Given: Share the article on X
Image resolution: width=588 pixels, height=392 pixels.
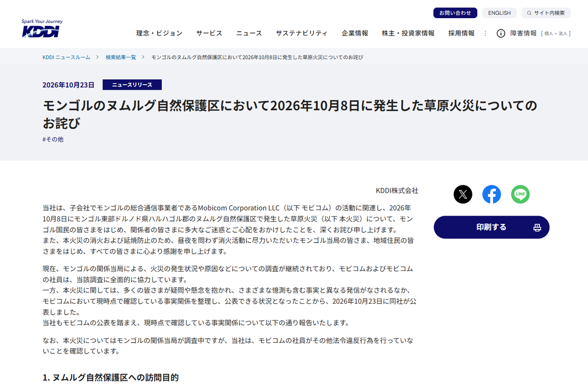Looking at the screenshot, I should tap(463, 195).
